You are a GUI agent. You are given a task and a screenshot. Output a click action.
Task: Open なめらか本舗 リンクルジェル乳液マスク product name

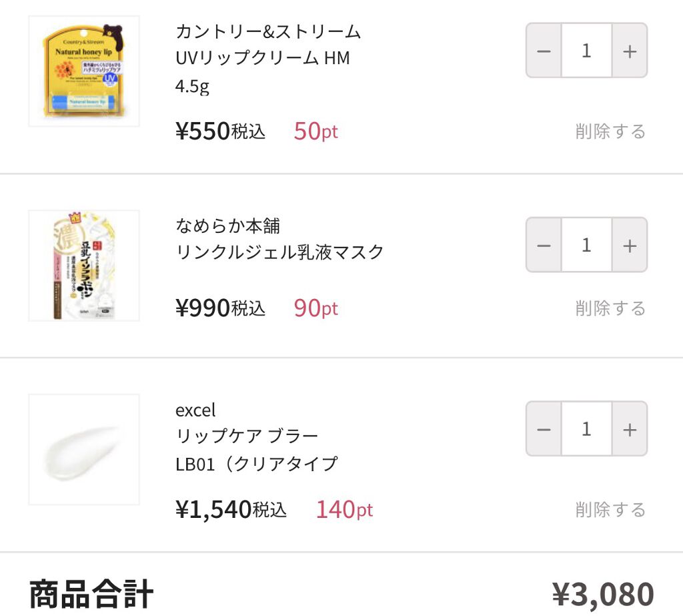coord(279,239)
